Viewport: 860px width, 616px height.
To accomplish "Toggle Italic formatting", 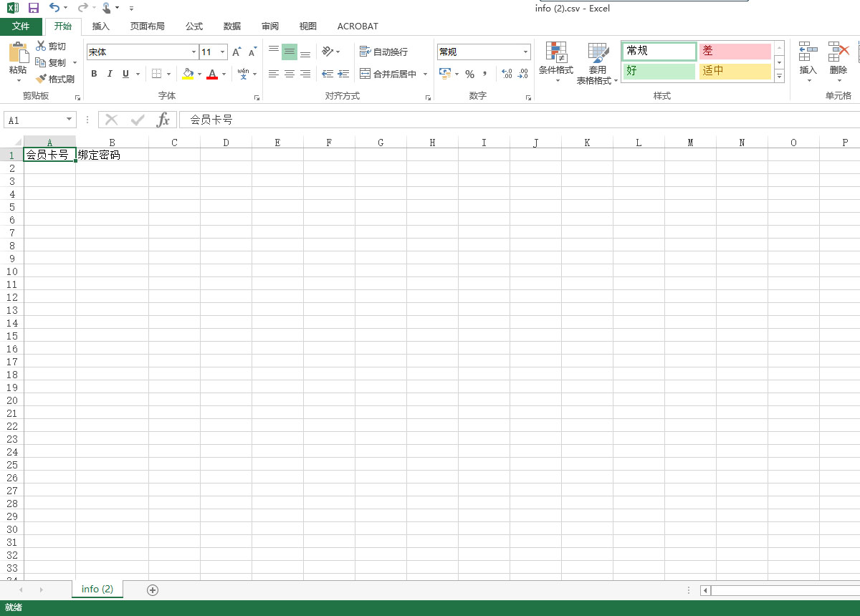I will [x=110, y=74].
